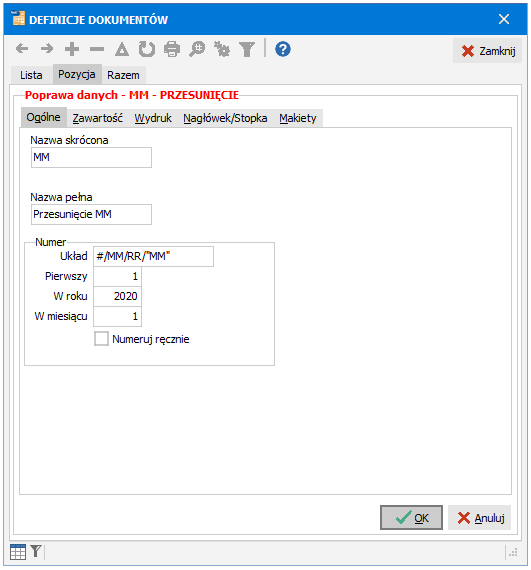The width and height of the screenshot is (531, 570).
Task: Search using the magnifier icon
Action: [x=197, y=49]
